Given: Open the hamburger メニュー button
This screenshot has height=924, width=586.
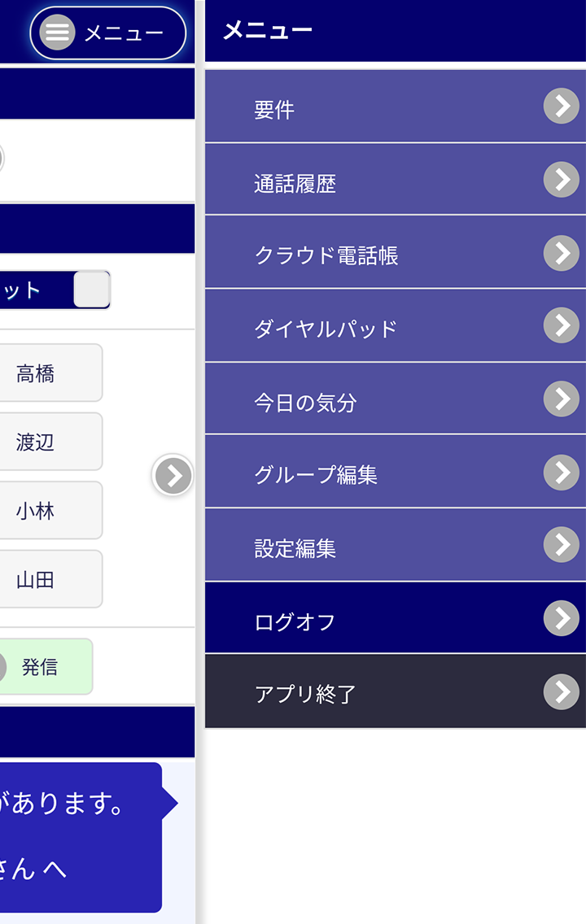Looking at the screenshot, I should 108,33.
